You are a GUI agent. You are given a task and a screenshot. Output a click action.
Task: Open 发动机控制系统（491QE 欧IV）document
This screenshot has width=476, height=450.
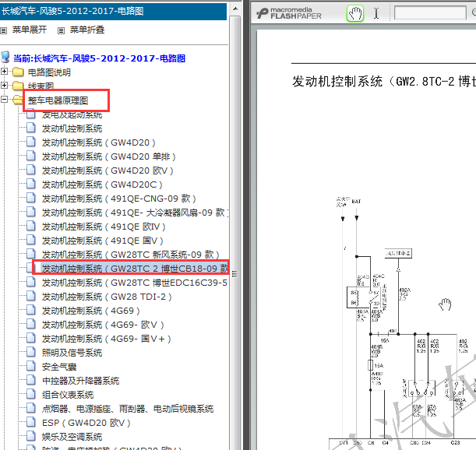[x=104, y=227]
